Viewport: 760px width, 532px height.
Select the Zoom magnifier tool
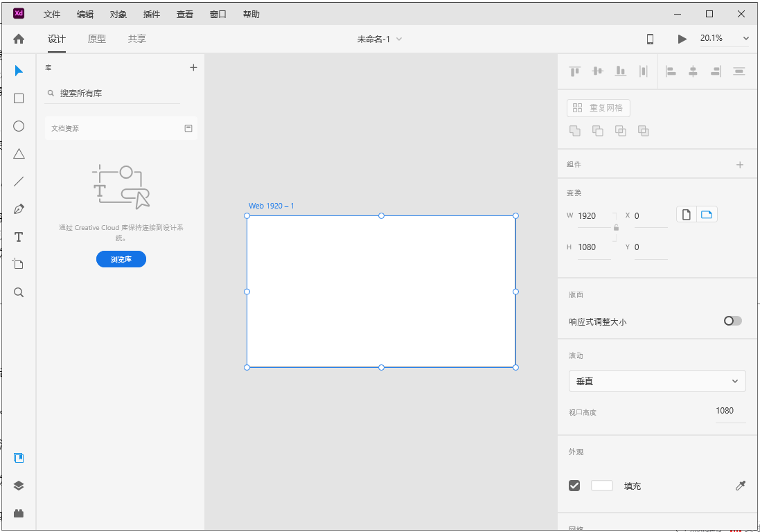19,292
